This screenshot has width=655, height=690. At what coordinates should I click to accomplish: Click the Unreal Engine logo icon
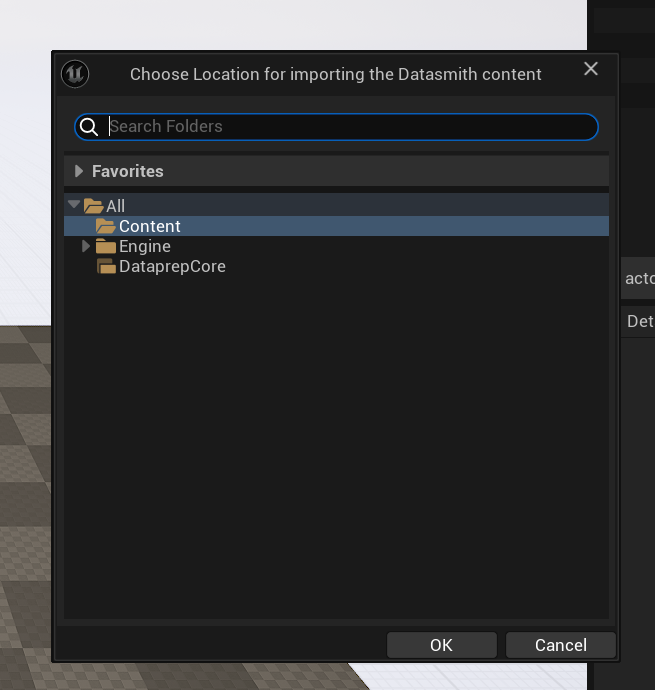[x=75, y=74]
